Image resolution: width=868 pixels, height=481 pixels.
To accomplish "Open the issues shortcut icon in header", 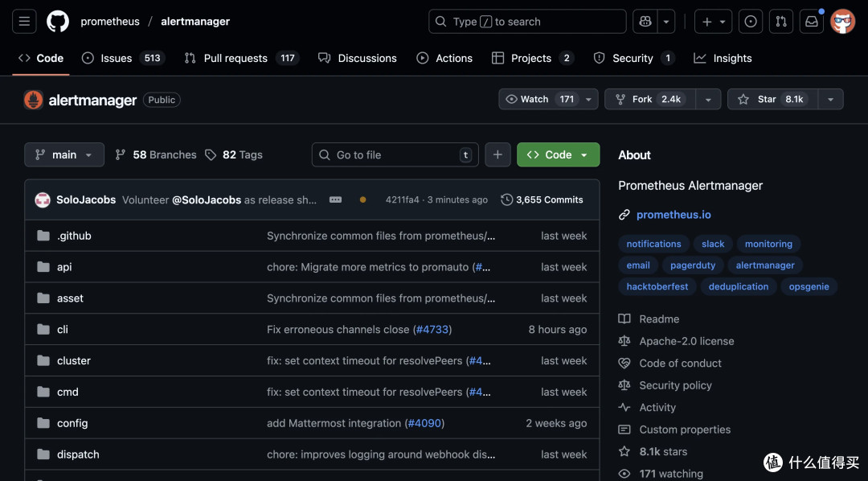I will pyautogui.click(x=751, y=22).
